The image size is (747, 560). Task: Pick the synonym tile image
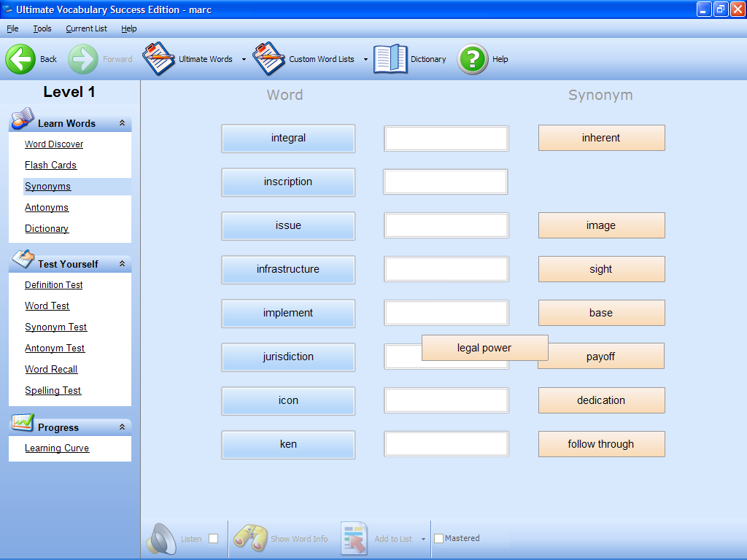pos(602,226)
